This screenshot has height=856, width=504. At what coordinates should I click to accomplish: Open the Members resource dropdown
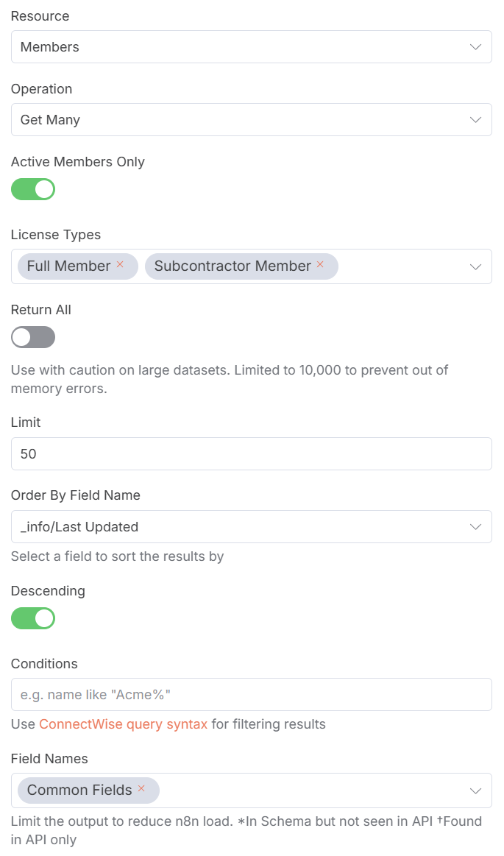pyautogui.click(x=235, y=47)
